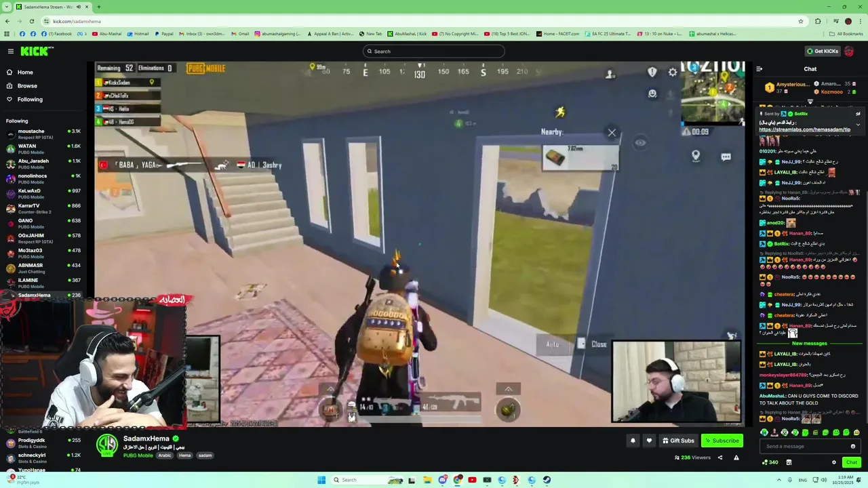
Task: Open the Paypal bookmark
Action: point(164,34)
